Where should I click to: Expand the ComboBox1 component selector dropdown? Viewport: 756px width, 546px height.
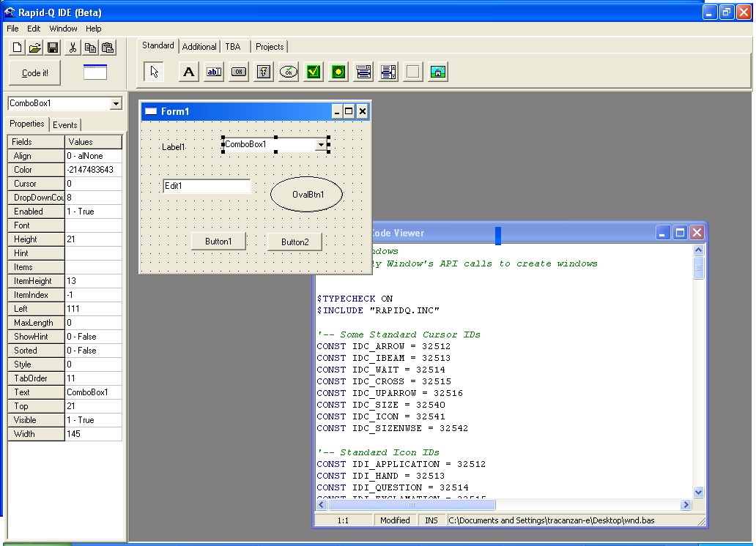point(116,103)
